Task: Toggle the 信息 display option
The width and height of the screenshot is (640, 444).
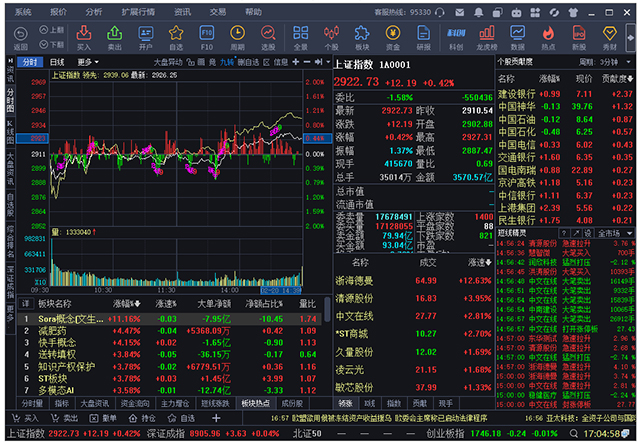Action: pos(280,62)
